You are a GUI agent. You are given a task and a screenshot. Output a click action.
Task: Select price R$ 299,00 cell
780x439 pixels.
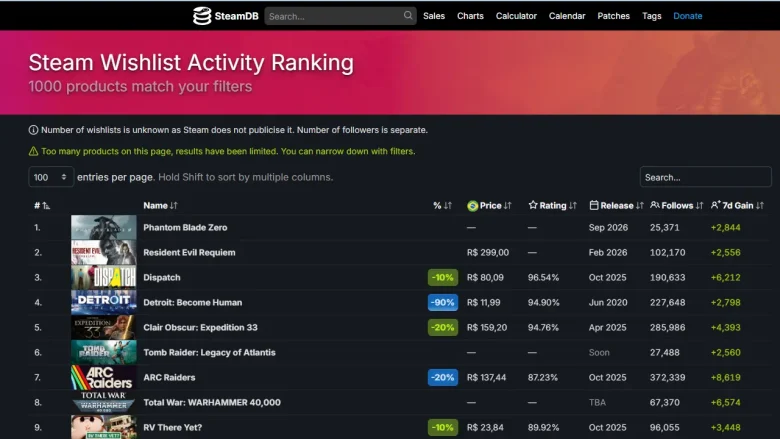point(488,253)
